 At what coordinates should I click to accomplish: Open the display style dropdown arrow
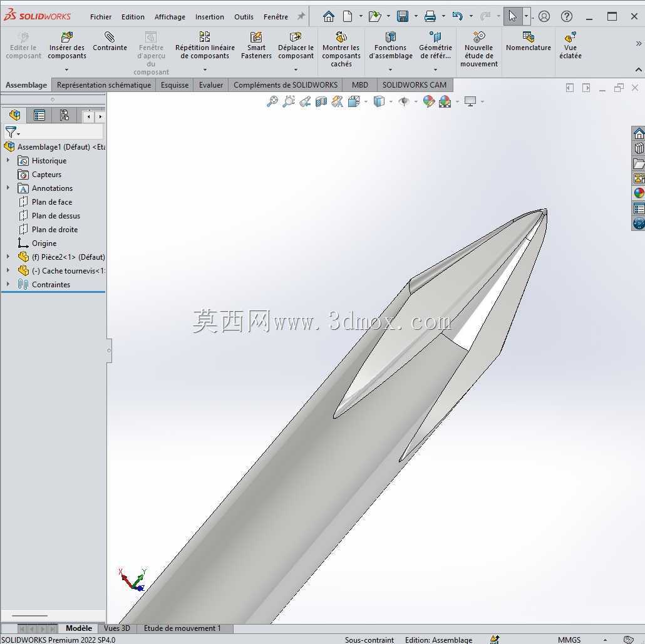click(390, 101)
